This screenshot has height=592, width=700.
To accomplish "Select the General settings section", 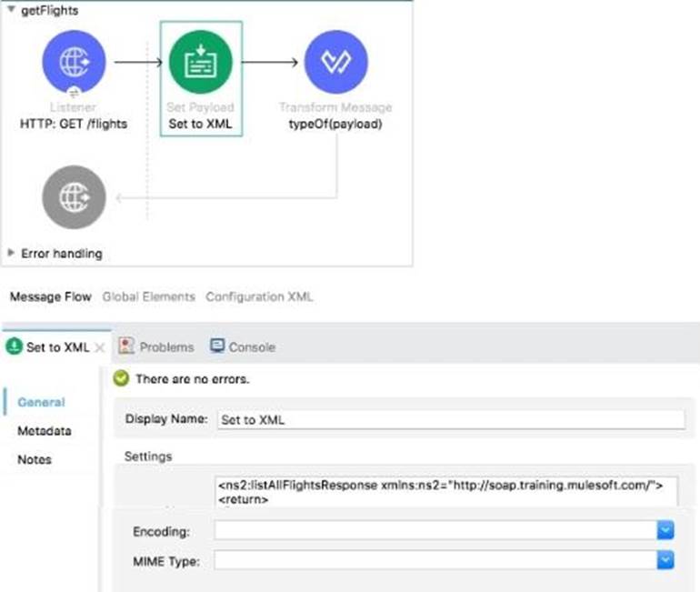I will click(41, 402).
